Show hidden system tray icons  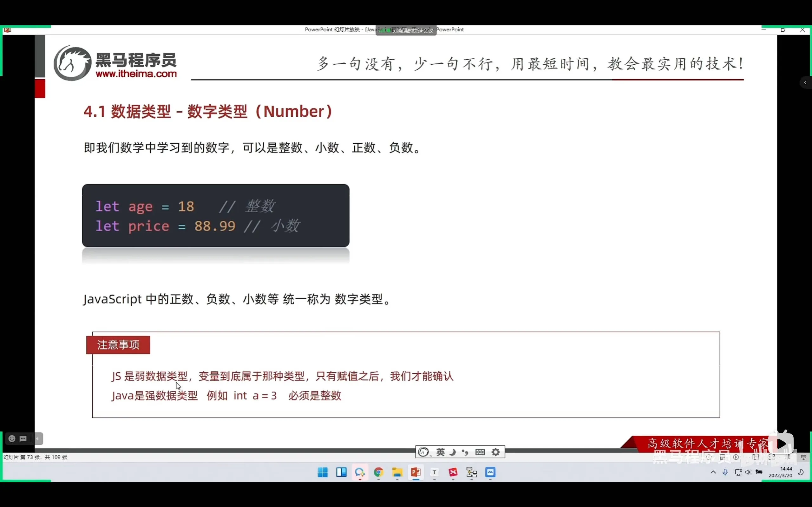713,472
